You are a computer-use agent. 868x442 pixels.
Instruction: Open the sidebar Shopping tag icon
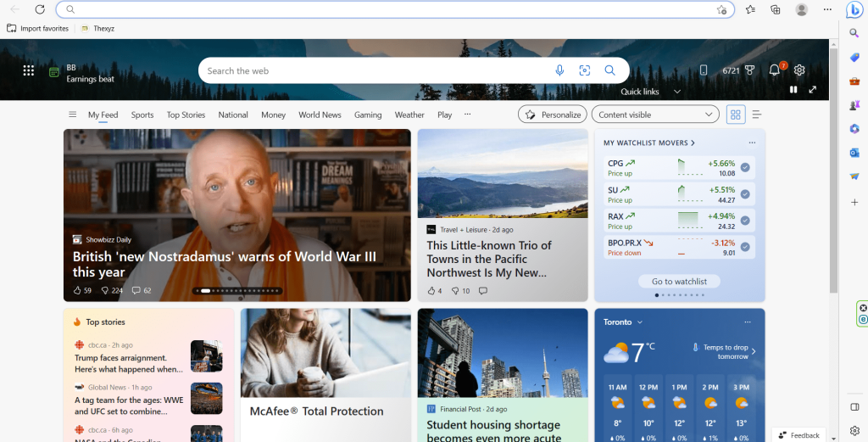(854, 57)
